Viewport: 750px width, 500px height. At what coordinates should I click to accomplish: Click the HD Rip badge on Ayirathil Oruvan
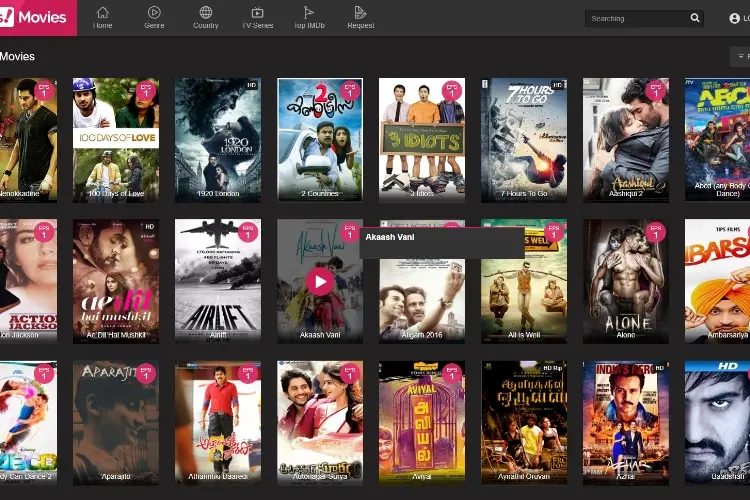[x=553, y=368]
